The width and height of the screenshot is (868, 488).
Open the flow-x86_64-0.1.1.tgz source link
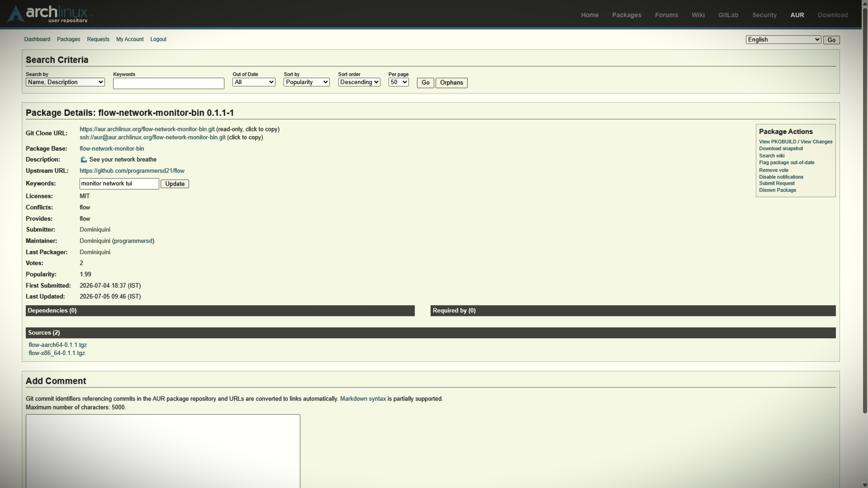[x=57, y=353]
